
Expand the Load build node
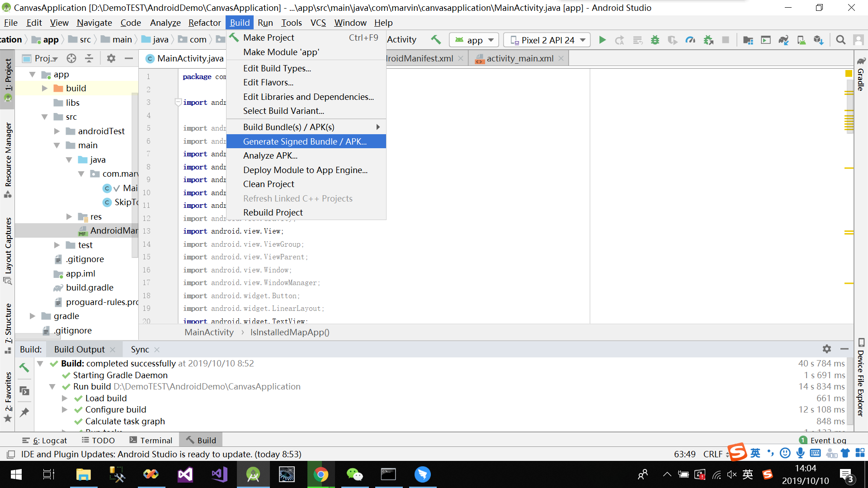tap(65, 398)
